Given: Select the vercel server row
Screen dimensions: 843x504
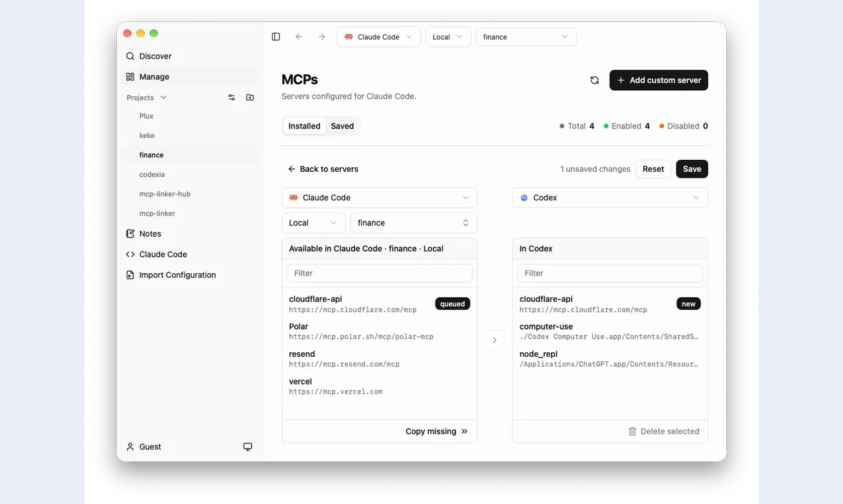Looking at the screenshot, I should point(380,386).
